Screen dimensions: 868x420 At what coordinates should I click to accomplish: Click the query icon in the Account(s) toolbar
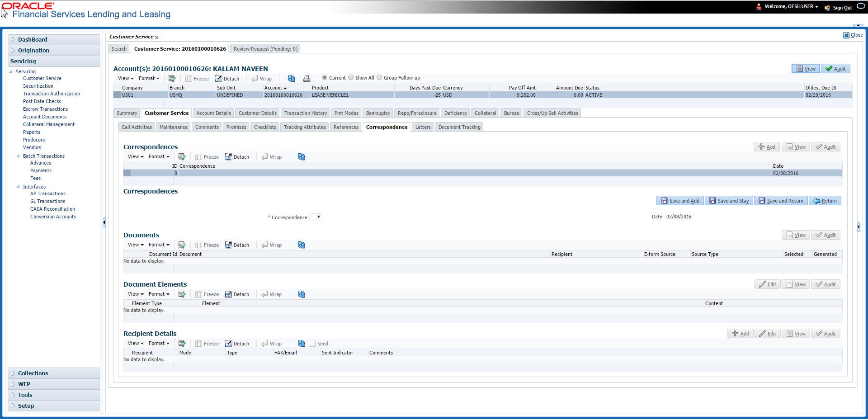click(x=172, y=78)
